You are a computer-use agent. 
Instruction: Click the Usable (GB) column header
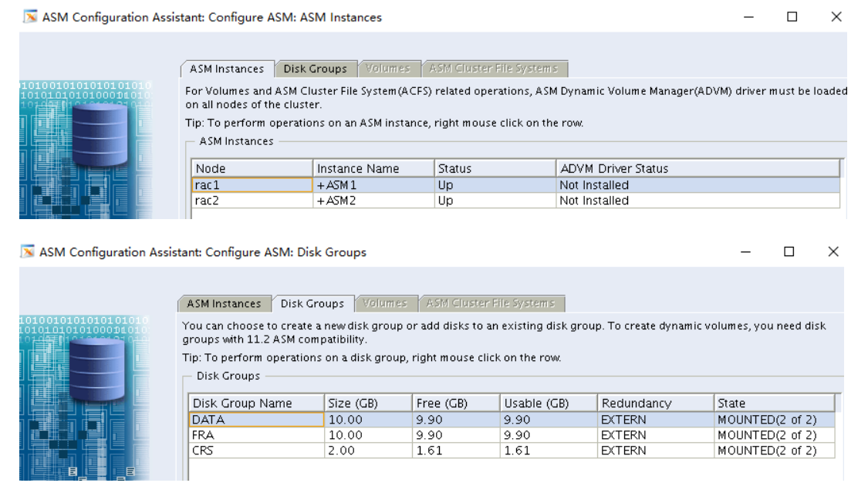[549, 403]
